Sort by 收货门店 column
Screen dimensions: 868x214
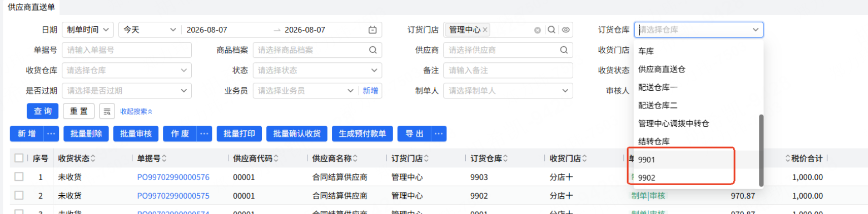(584, 159)
